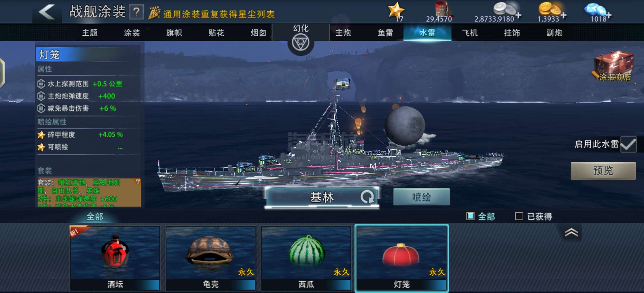Open the question mark help icon
Image resolution: width=644 pixels, height=293 pixels.
pyautogui.click(x=136, y=12)
